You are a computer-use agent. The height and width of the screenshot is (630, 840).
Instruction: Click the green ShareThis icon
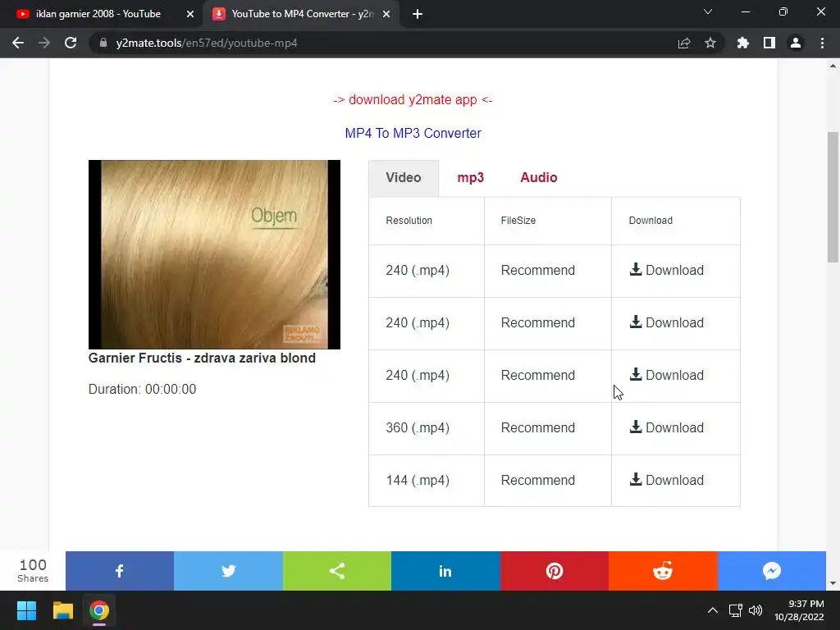click(x=337, y=571)
